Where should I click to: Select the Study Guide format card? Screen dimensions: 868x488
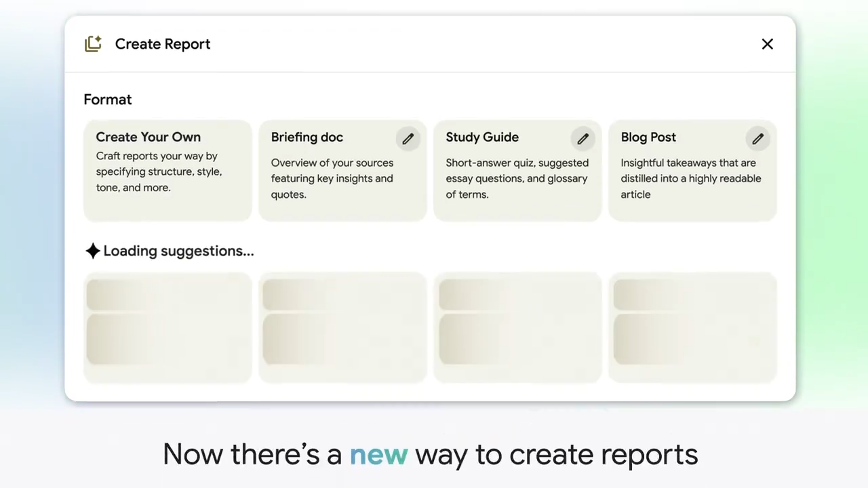coord(509,171)
